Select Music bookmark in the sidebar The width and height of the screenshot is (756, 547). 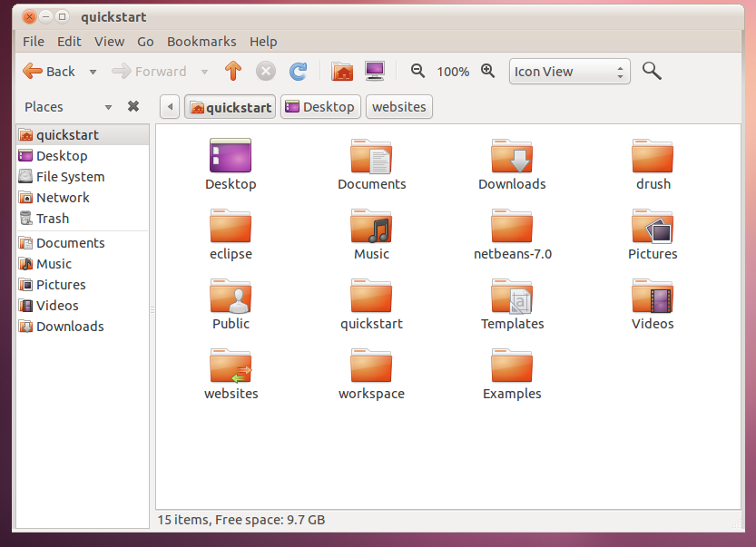tap(83, 264)
